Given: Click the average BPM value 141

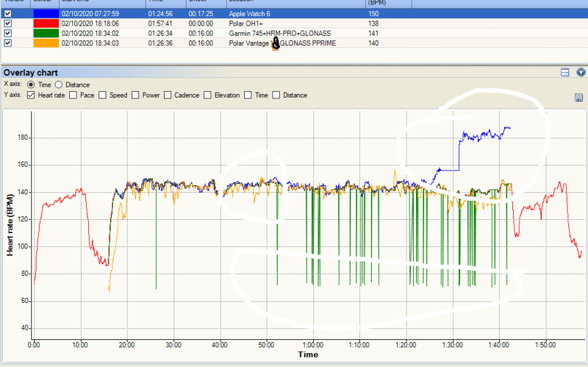Looking at the screenshot, I should click(373, 33).
